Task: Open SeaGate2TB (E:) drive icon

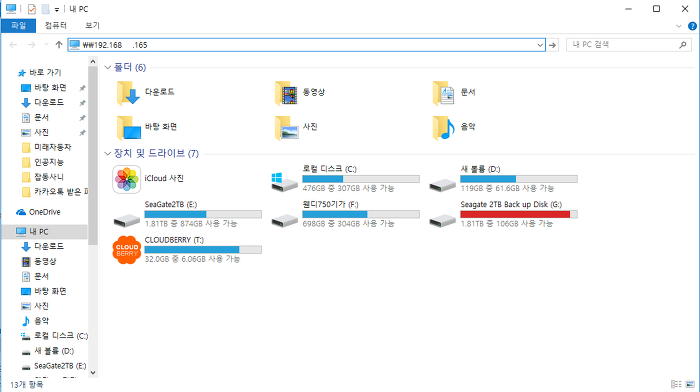Action: 127,220
